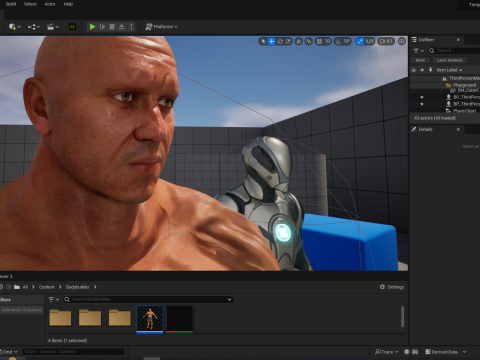
Task: Activate the Translate (move) gizmo tool
Action: pos(272,41)
